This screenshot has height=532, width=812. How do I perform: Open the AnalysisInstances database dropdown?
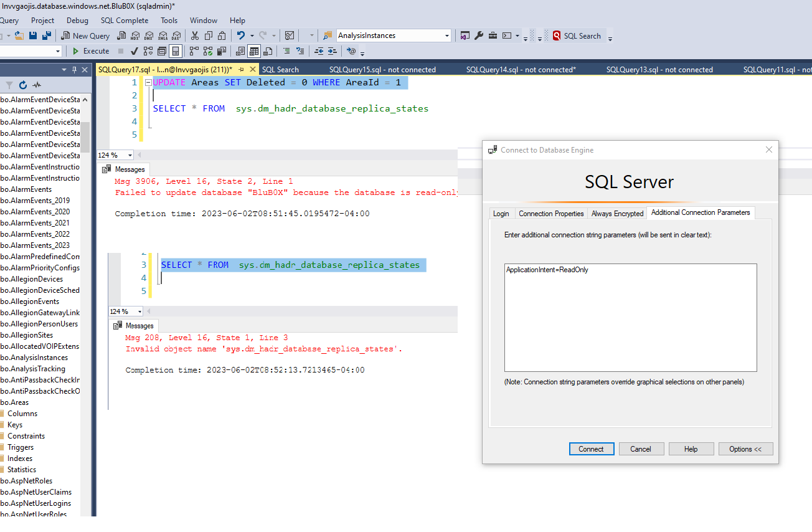[x=446, y=36]
